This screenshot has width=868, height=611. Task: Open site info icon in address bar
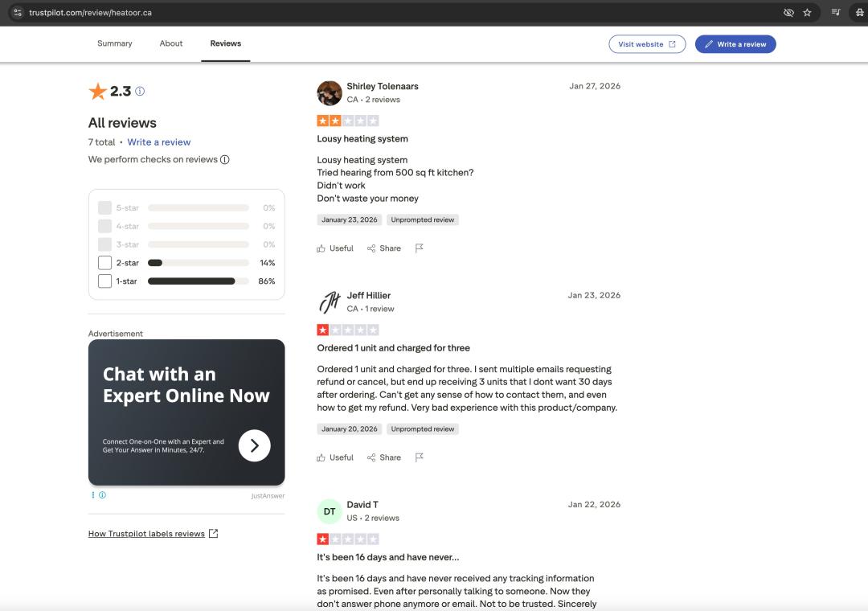(18, 12)
